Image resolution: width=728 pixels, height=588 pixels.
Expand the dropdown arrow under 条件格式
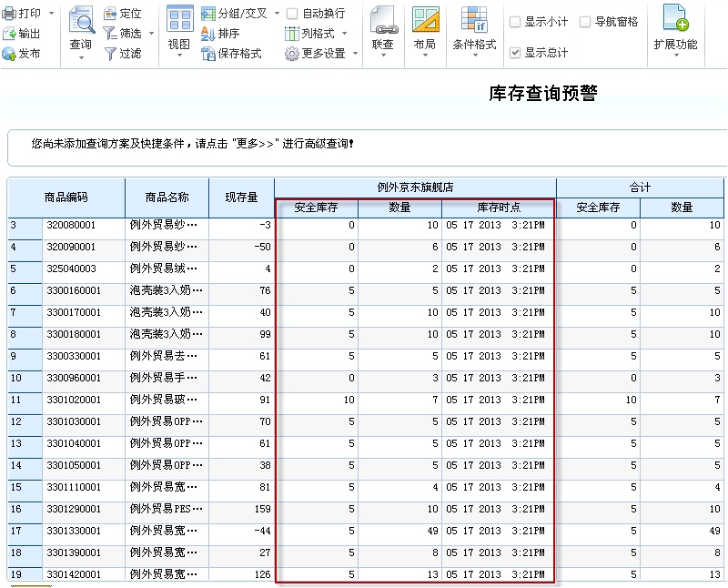[475, 56]
